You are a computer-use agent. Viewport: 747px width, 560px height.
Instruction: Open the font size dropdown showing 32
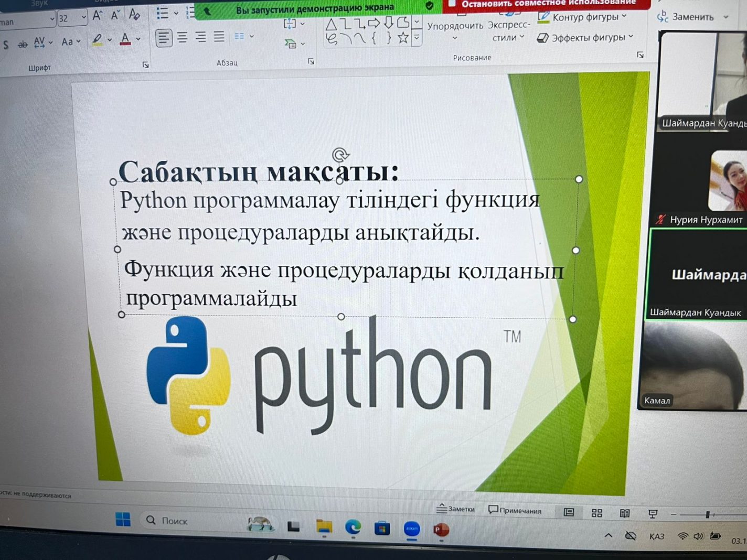pyautogui.click(x=83, y=18)
